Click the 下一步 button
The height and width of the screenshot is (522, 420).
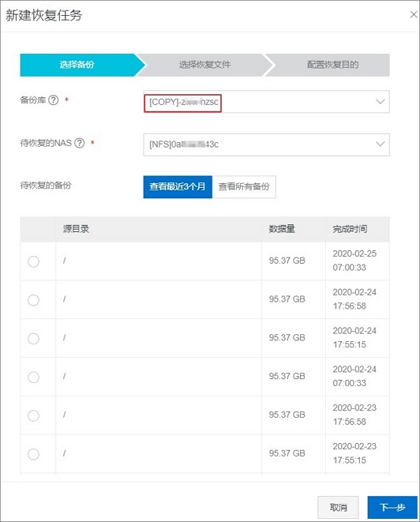pos(392,507)
